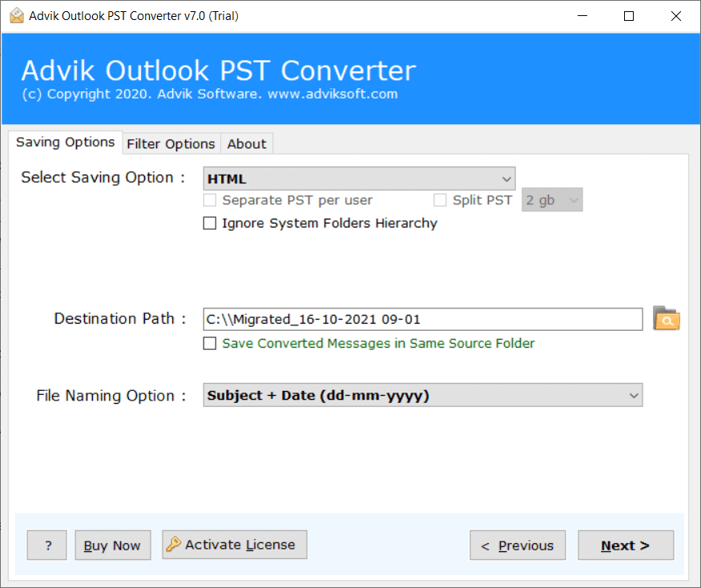Enable Save Converted Messages in Same Source Folder
701x588 pixels.
click(209, 343)
